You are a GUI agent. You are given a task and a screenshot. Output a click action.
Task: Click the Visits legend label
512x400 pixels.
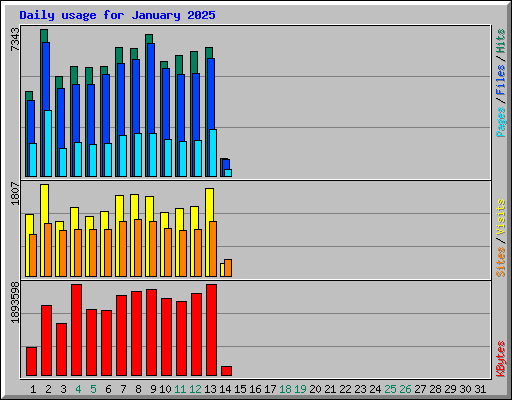(x=500, y=217)
